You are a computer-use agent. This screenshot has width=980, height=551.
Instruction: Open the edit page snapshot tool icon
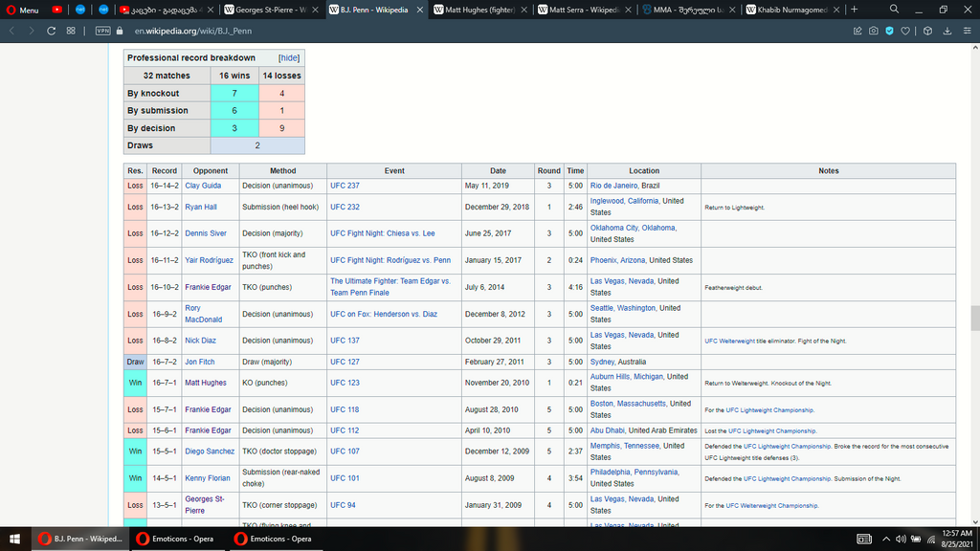coord(857,31)
